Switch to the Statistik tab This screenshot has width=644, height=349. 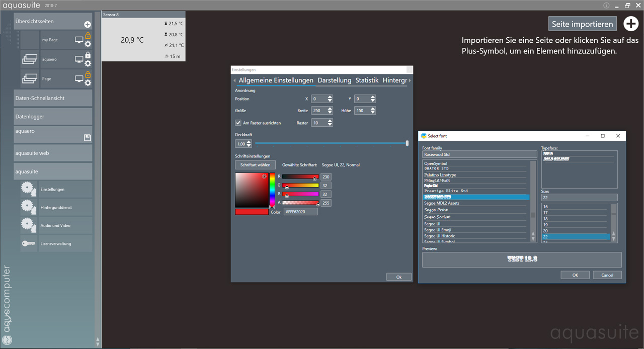(367, 80)
